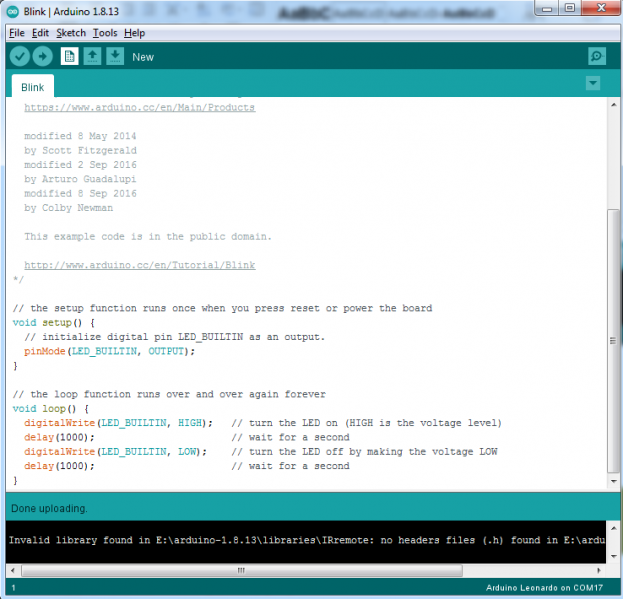Select the Blink sketch tab
623x599 pixels.
(x=33, y=87)
